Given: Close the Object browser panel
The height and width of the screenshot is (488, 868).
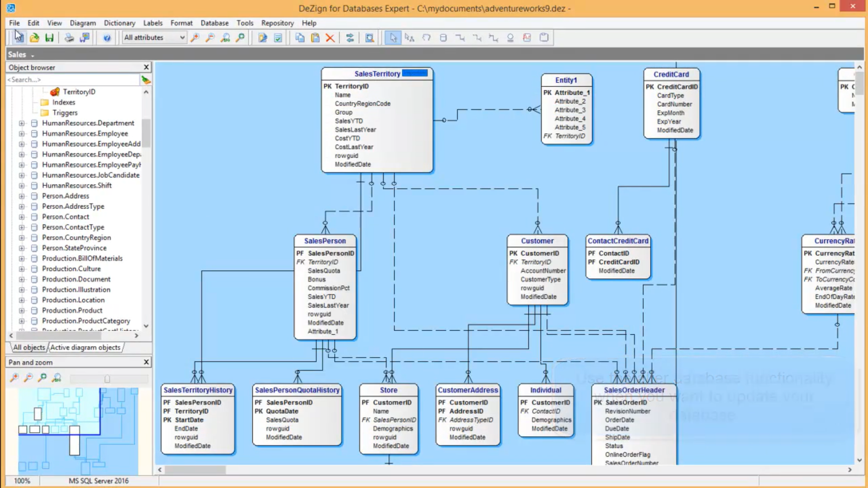Looking at the screenshot, I should pyautogui.click(x=146, y=67).
